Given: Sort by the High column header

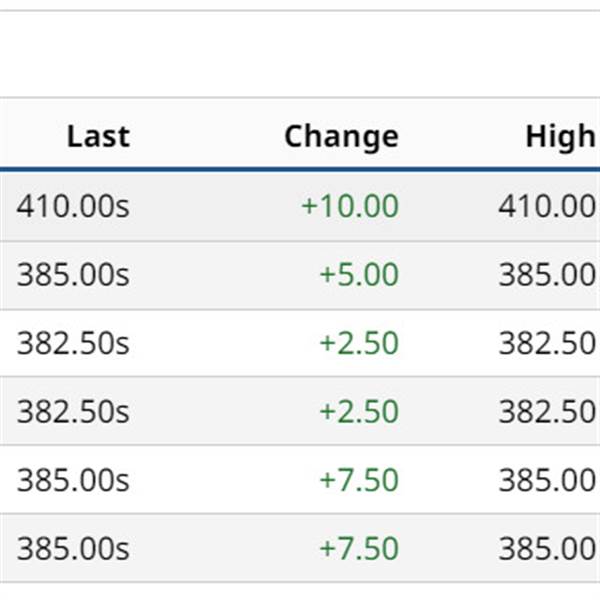Looking at the screenshot, I should coord(559,136).
